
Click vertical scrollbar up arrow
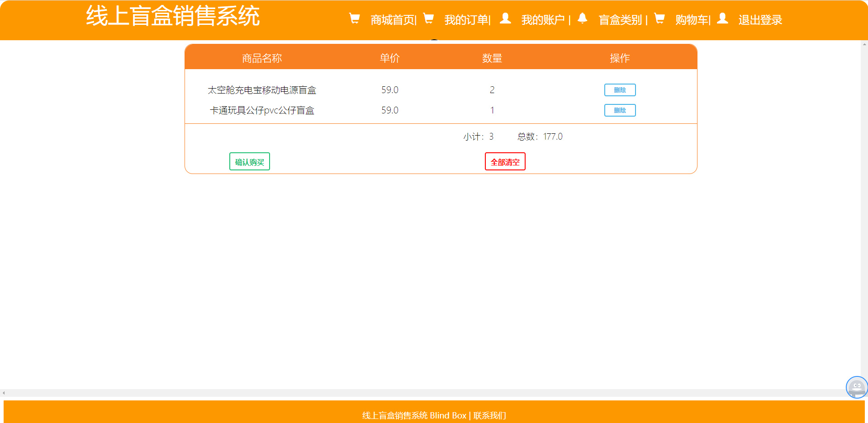[x=864, y=44]
